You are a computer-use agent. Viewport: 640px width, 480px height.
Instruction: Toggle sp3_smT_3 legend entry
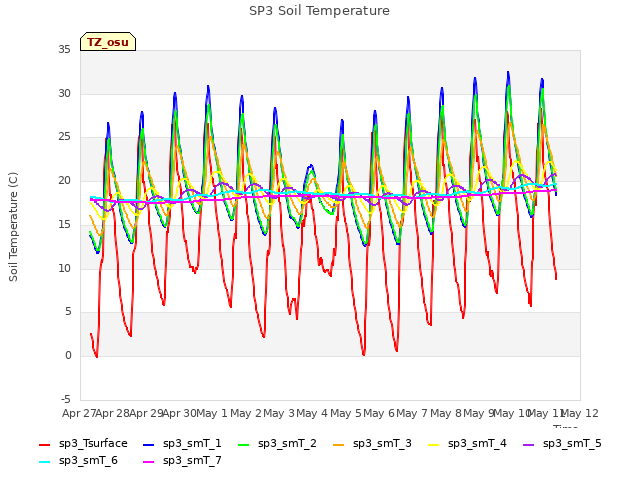coord(372,444)
